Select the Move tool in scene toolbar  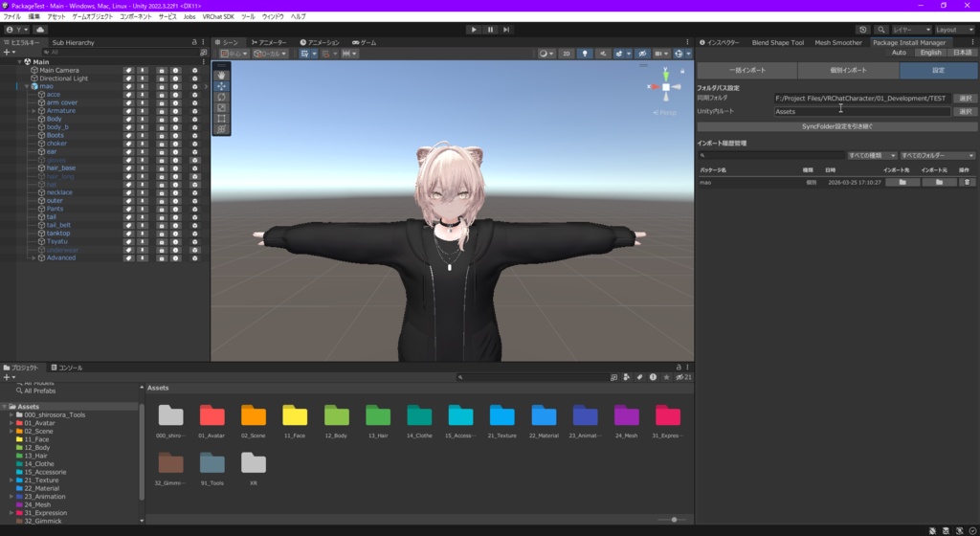click(221, 86)
